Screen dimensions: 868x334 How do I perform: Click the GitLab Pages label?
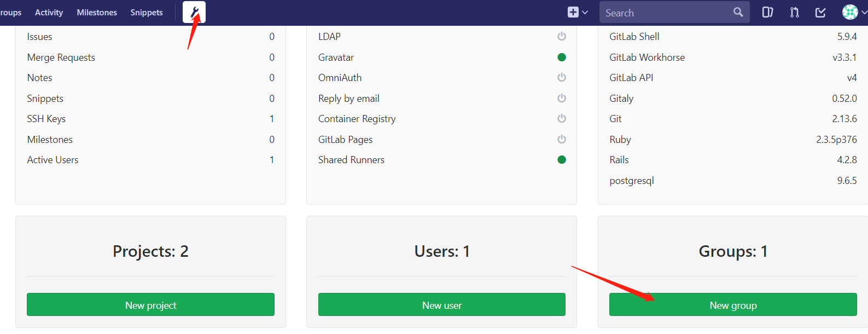pos(345,140)
